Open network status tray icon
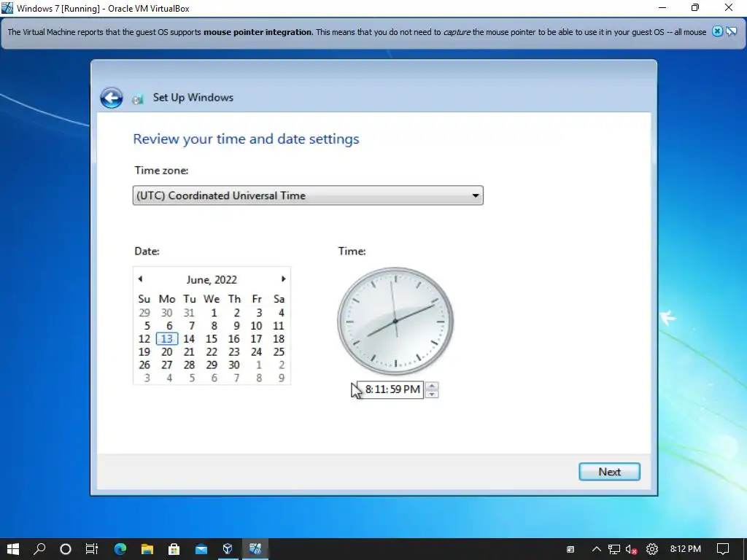Image resolution: width=747 pixels, height=560 pixels. click(614, 549)
